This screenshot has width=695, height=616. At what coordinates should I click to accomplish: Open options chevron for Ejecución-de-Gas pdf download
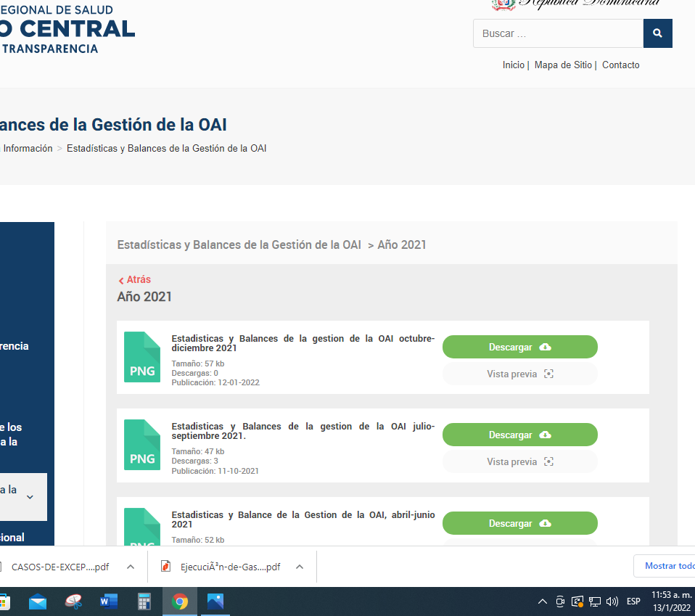[300, 567]
